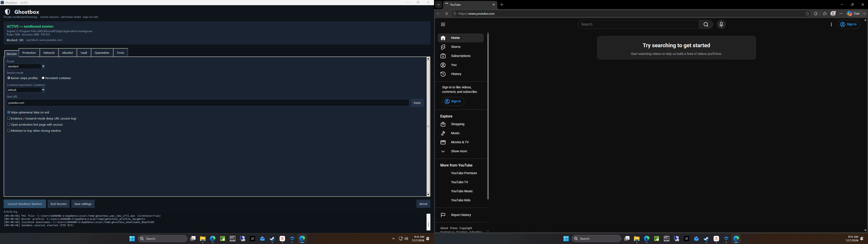The height and width of the screenshot is (244, 868).
Task: Switch to the Network tab
Action: pos(49,53)
